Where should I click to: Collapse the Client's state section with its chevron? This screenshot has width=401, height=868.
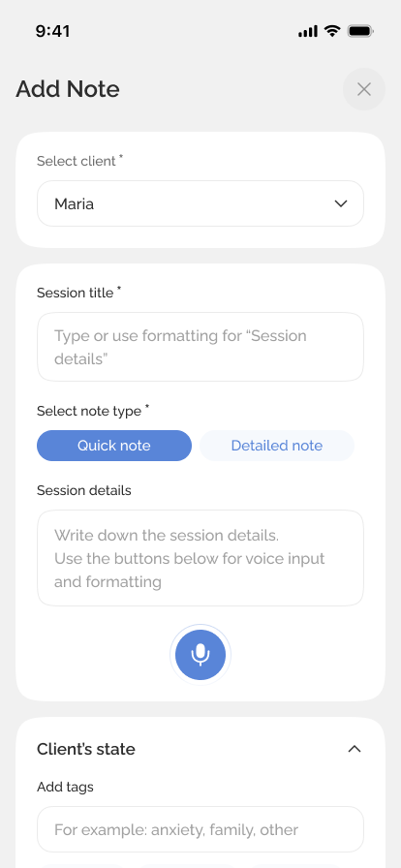point(355,749)
